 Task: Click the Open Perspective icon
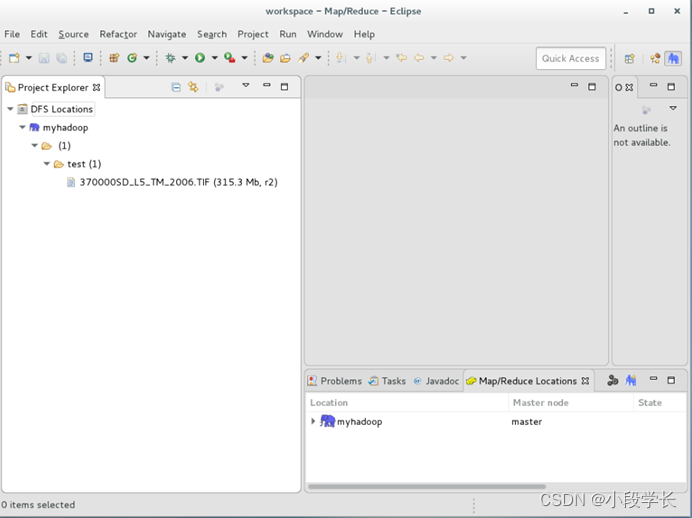click(x=629, y=58)
